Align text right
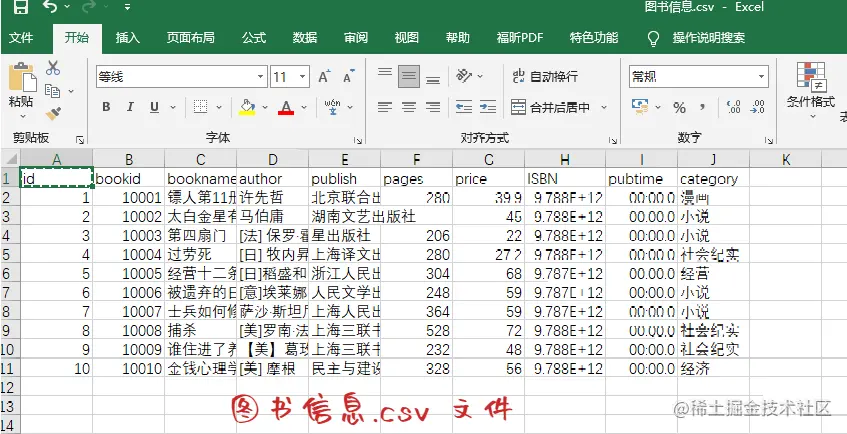This screenshot has width=847, height=434. 433,107
